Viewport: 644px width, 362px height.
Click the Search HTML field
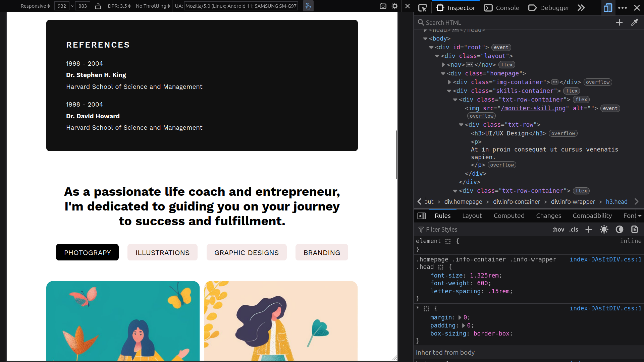coord(513,22)
